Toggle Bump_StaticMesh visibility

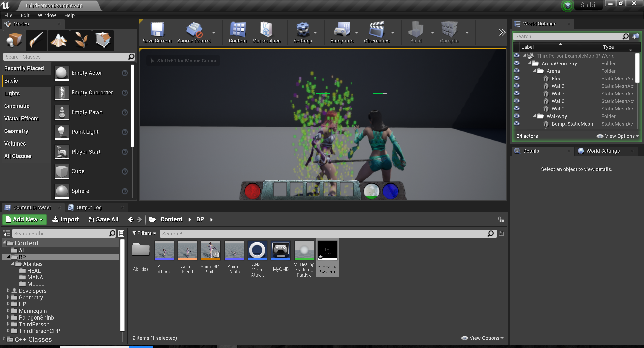pos(517,123)
